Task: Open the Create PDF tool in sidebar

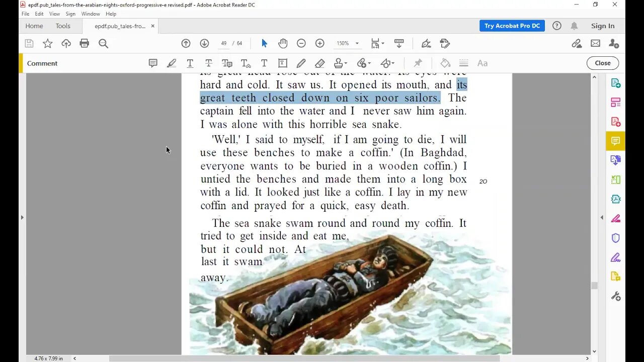Action: click(x=616, y=122)
